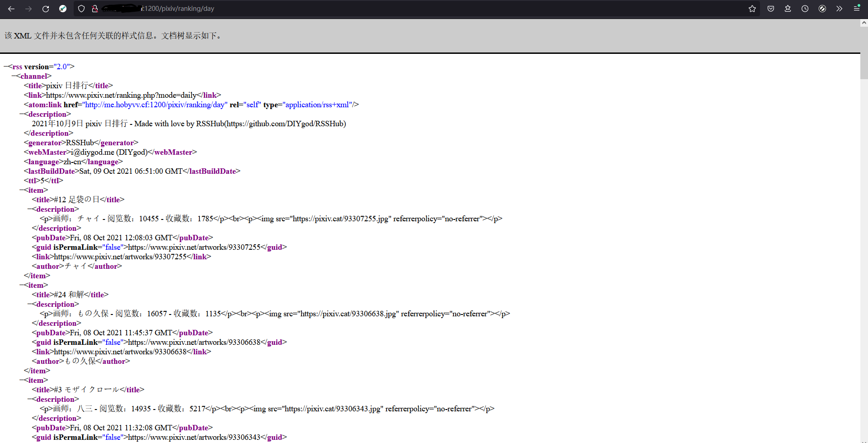The image size is (868, 443).
Task: Click the language value 'zh-cn'
Action: [72, 162]
